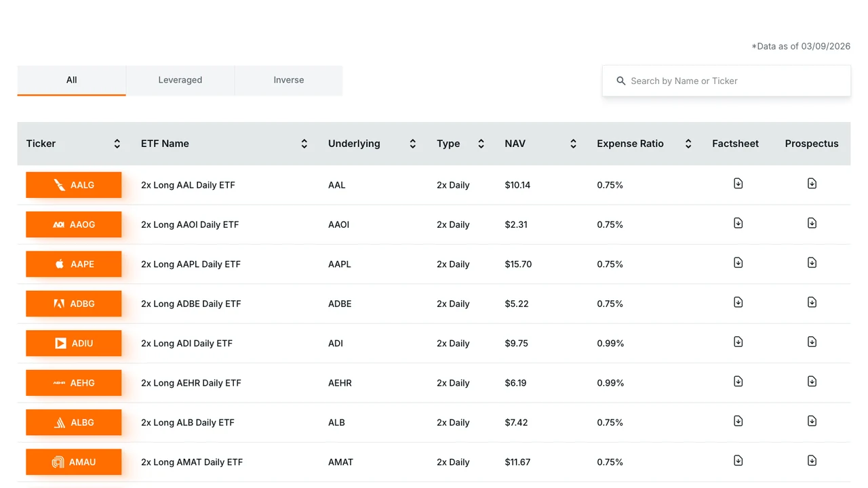Download the AALG prospectus
The width and height of the screenshot is (868, 488).
(812, 184)
